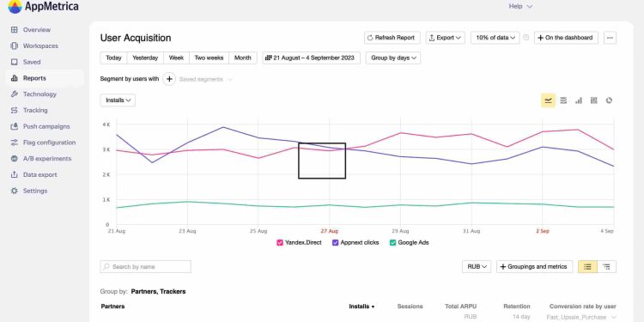Open the Installs metric dropdown
644x322 pixels.
118,100
